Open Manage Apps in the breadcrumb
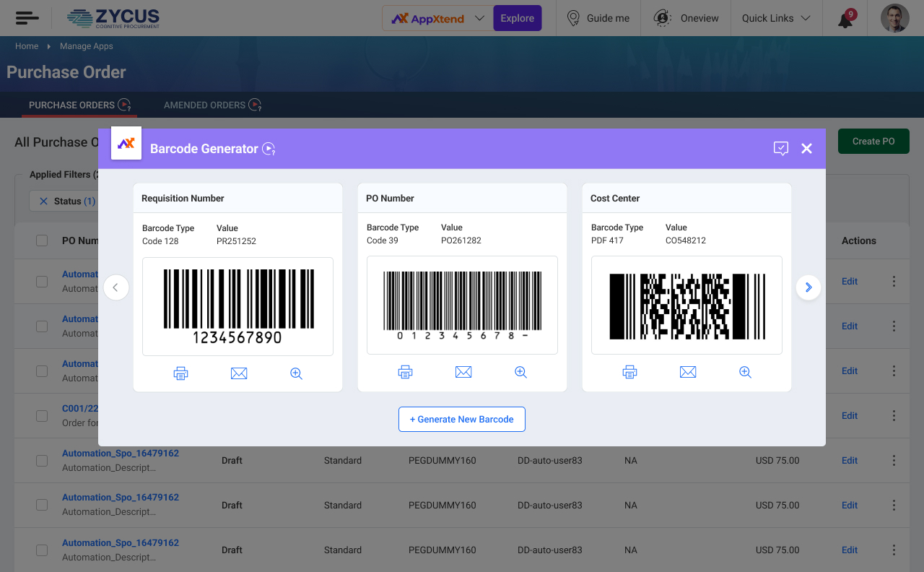The height and width of the screenshot is (572, 924). [87, 46]
